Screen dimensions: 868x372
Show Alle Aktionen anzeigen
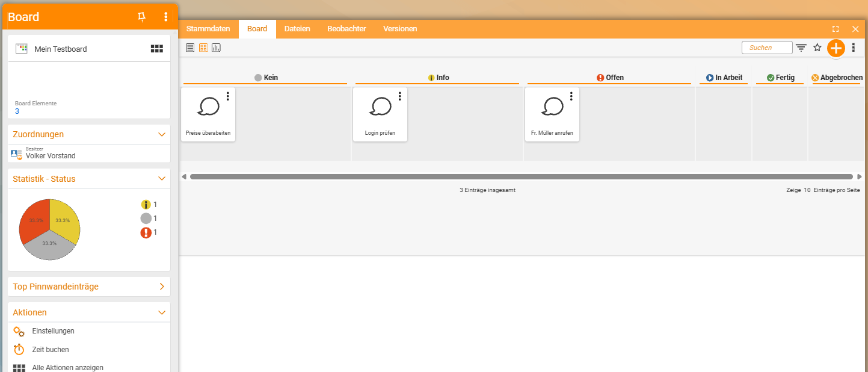click(x=68, y=368)
